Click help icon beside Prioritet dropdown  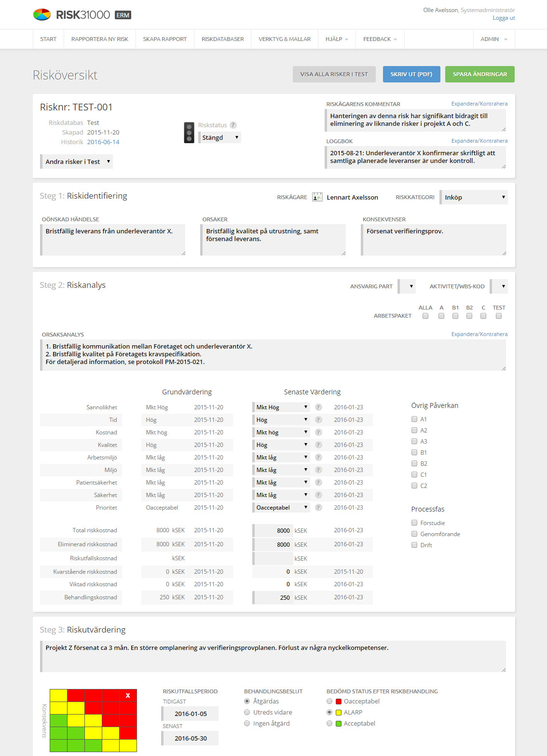pyautogui.click(x=318, y=508)
